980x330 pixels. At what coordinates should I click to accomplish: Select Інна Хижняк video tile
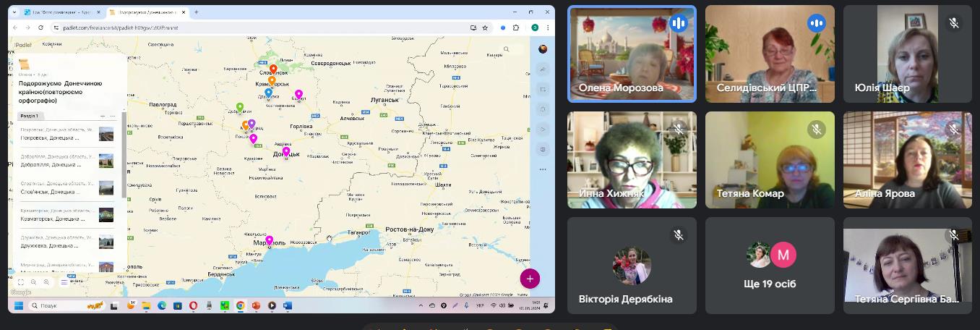tap(632, 160)
